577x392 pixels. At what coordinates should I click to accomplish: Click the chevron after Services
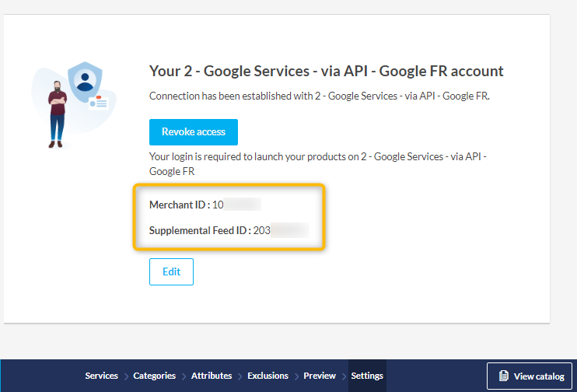pos(126,376)
